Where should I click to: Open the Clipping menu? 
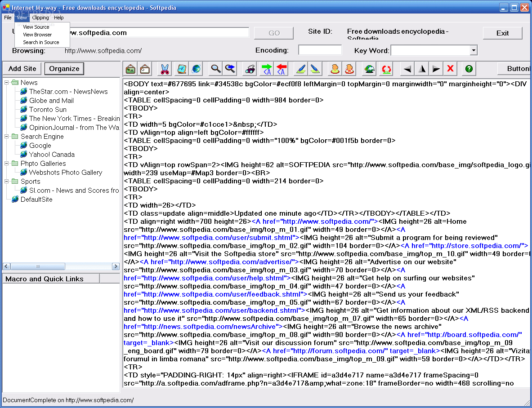pos(40,18)
